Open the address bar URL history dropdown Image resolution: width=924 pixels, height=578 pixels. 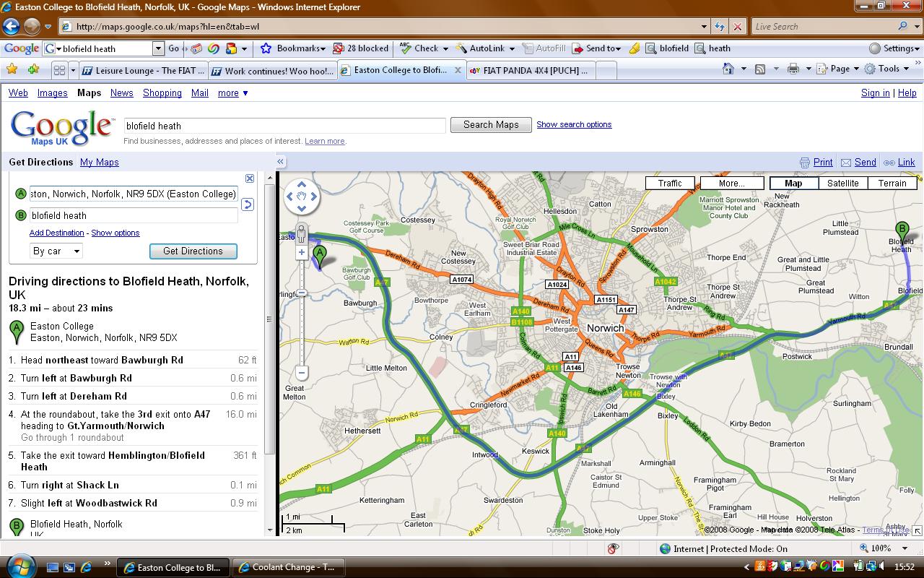(x=704, y=27)
